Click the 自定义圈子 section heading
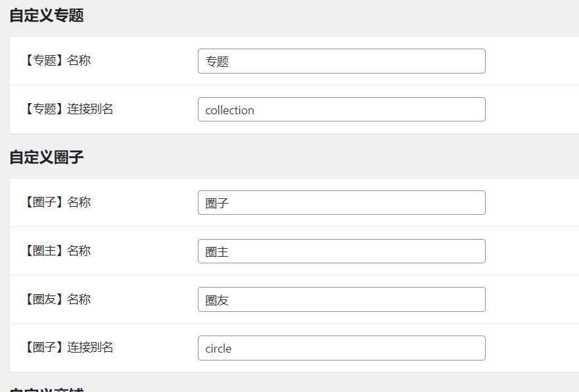The width and height of the screenshot is (579, 392). 47,157
